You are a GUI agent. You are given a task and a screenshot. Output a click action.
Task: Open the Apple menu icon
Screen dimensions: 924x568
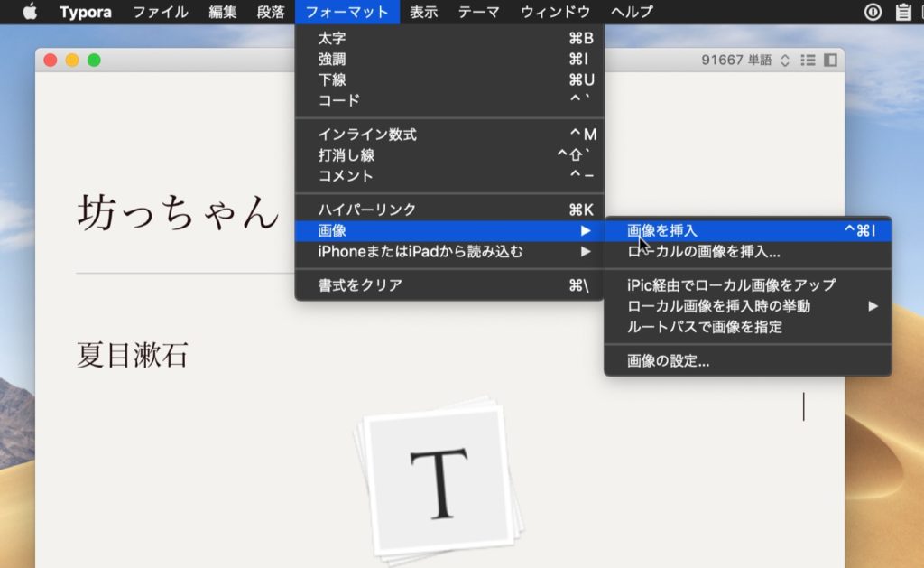(x=30, y=12)
